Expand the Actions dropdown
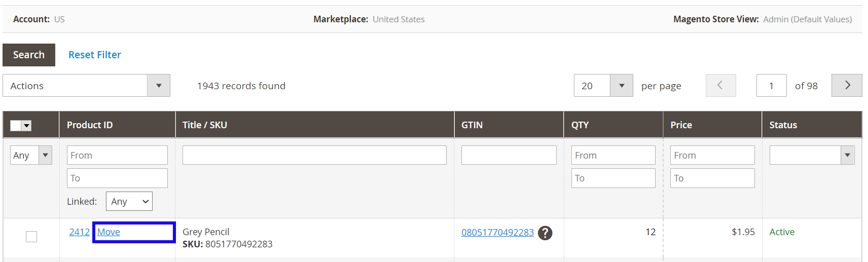 [159, 86]
